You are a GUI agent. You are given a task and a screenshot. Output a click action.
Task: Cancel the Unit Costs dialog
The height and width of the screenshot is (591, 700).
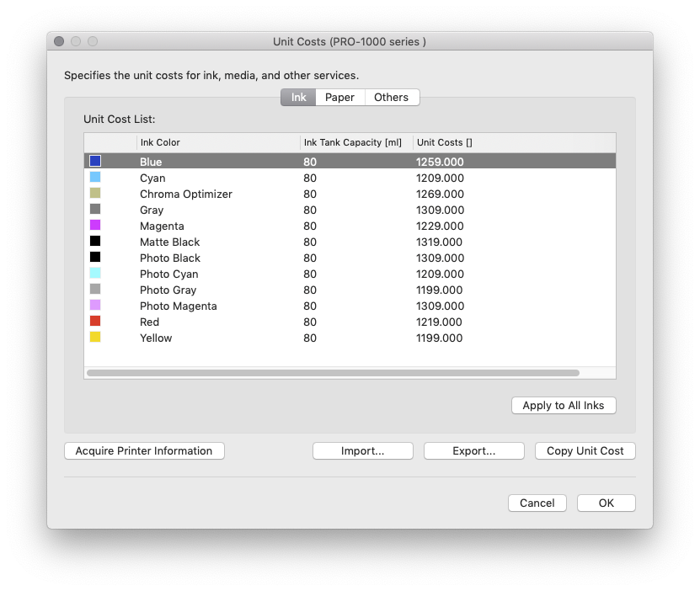click(537, 503)
